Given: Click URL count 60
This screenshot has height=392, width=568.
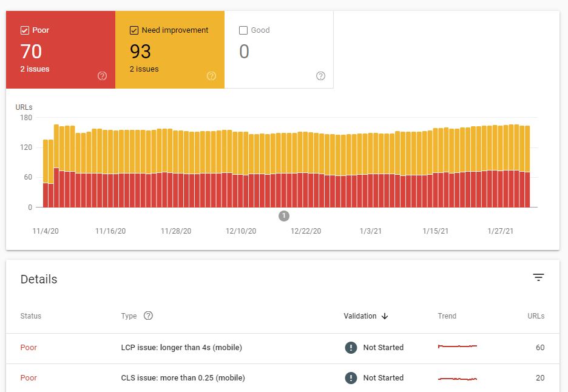Looking at the screenshot, I should coord(540,348).
